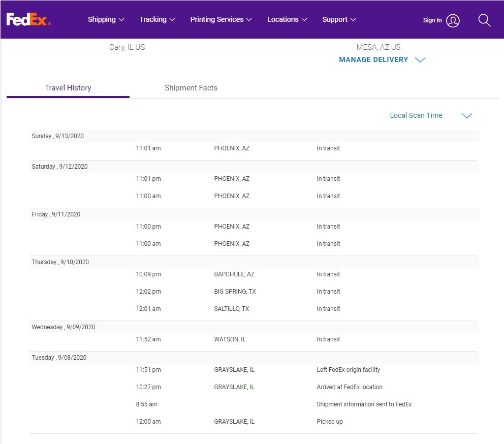Screen dimensions: 504x444
Task: Click BIG SPRING, TX location
Action: [x=235, y=292]
